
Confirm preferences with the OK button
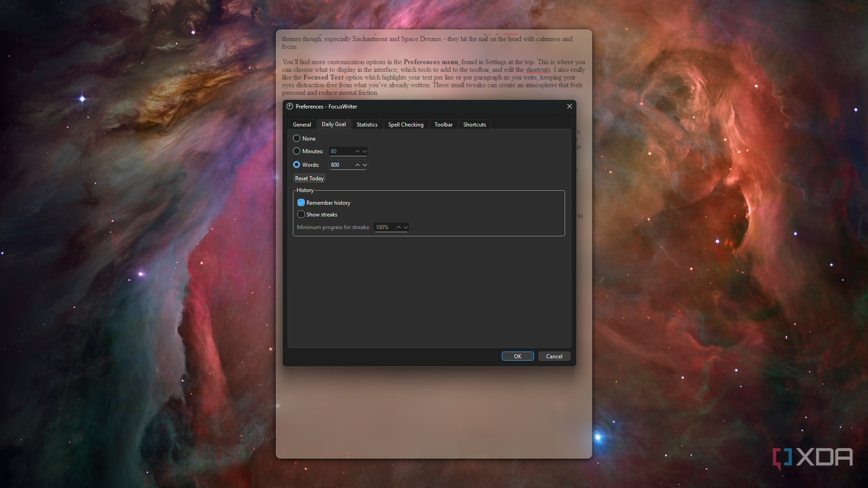[x=518, y=356]
